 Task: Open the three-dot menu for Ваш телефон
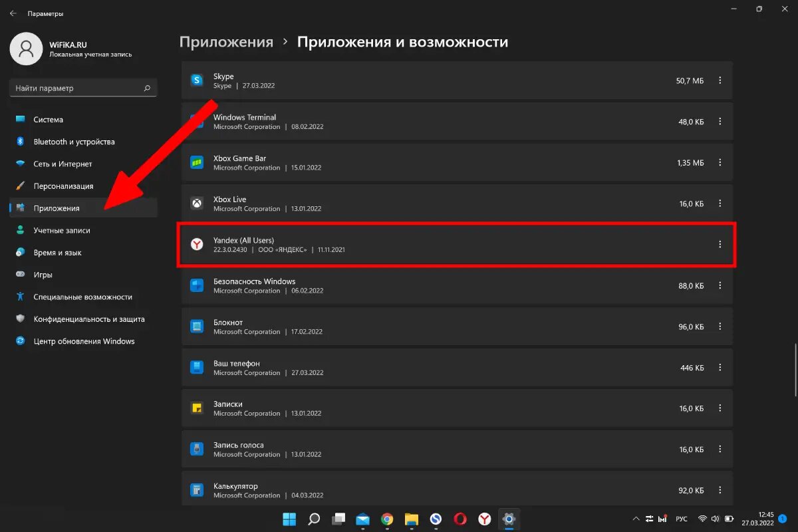(x=720, y=368)
